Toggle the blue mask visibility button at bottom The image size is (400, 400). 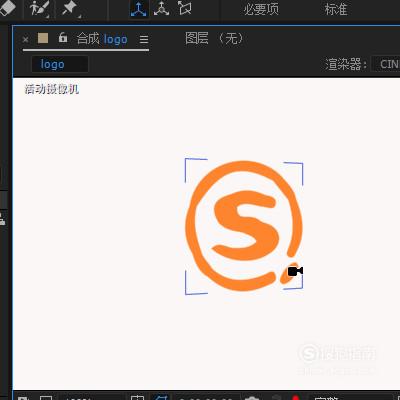(161, 397)
